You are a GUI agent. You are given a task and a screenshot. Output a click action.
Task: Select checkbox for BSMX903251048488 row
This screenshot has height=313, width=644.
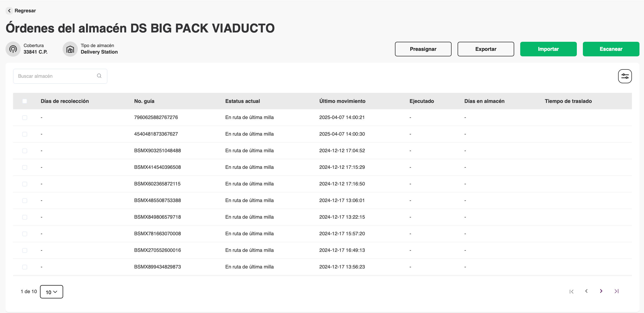25,151
